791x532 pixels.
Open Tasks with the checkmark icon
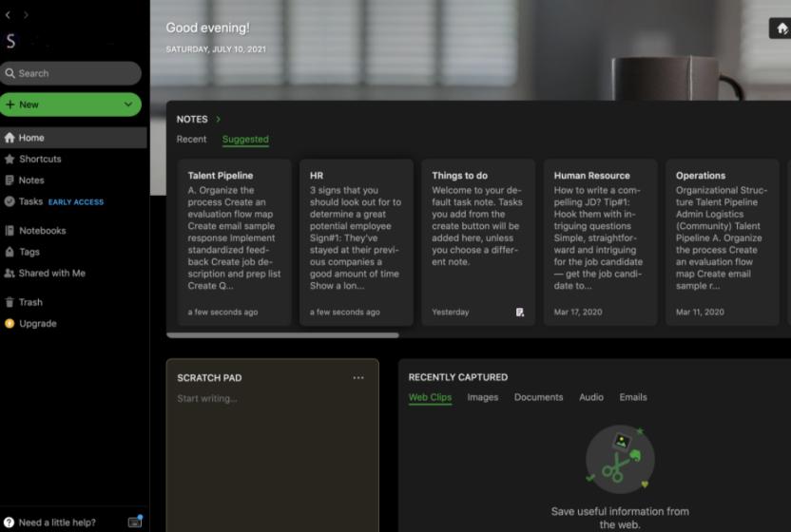tap(10, 201)
